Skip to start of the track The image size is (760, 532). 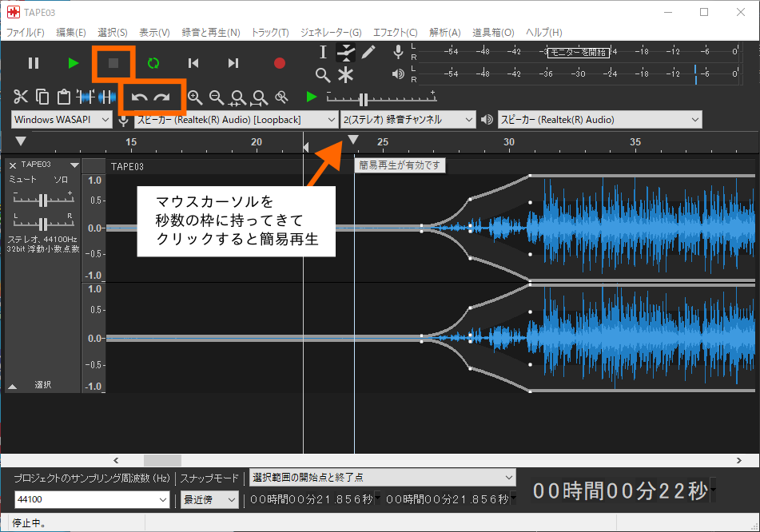pyautogui.click(x=193, y=63)
